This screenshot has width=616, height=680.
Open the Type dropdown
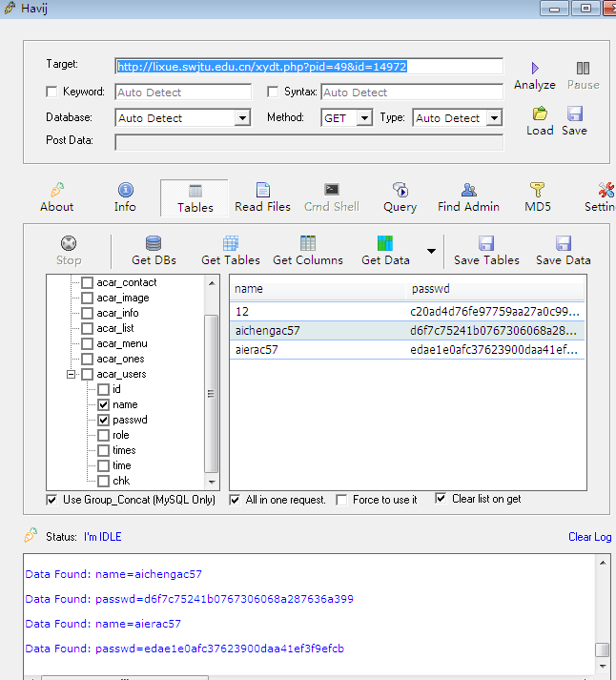494,118
